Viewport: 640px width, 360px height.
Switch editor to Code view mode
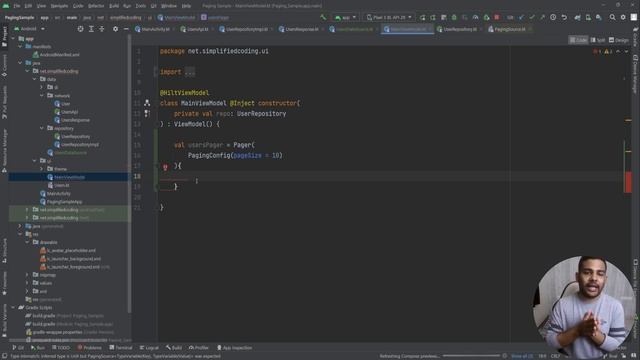point(578,40)
